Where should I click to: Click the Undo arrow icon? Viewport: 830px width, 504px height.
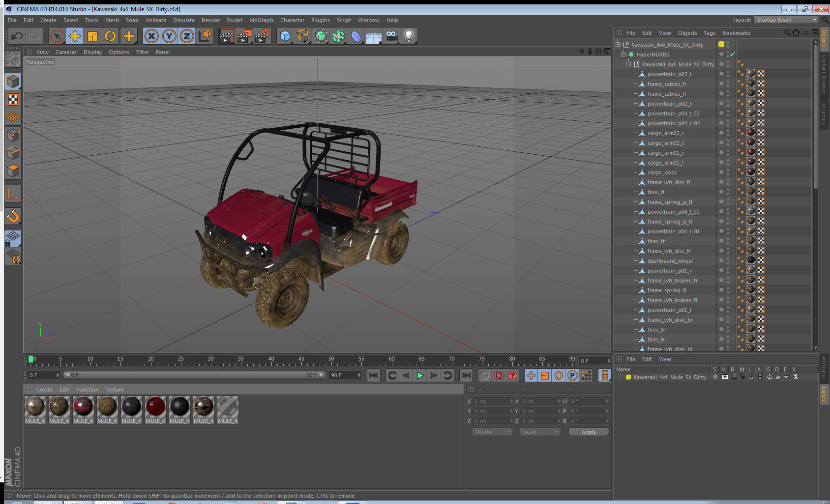coord(17,36)
